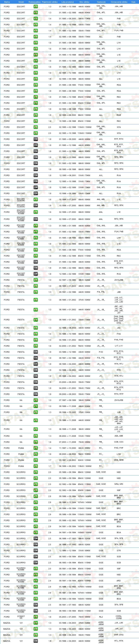Select the 43kW / 60KM power cell
The width and height of the screenshot is (139, 644).
(84, 352)
